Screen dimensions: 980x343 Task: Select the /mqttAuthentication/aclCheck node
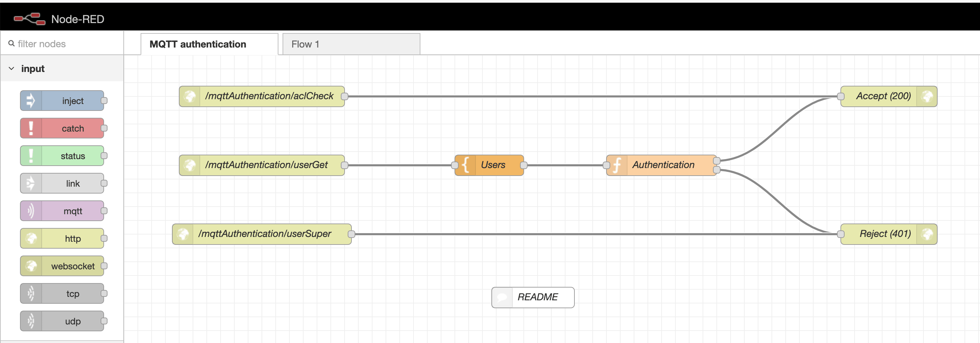(262, 96)
